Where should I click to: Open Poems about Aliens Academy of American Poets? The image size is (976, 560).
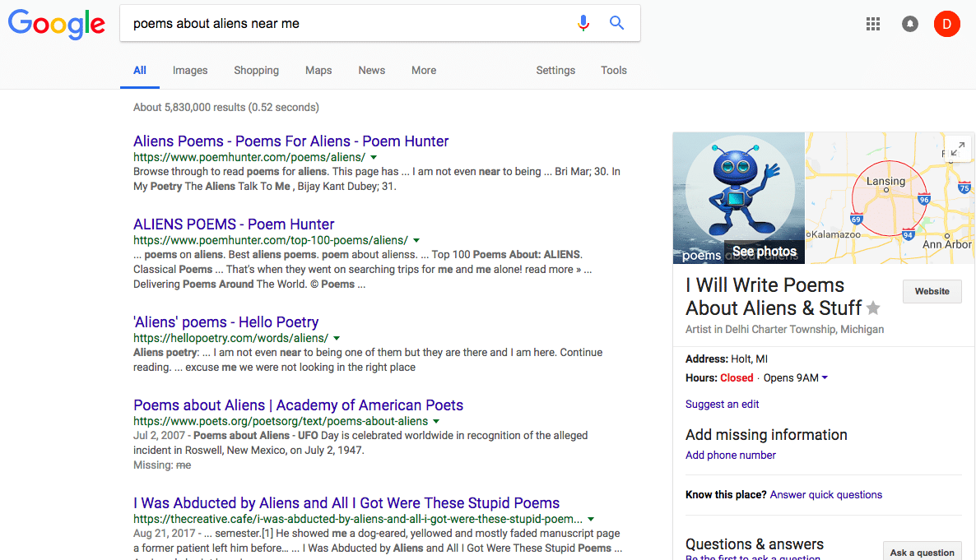pyautogui.click(x=298, y=405)
